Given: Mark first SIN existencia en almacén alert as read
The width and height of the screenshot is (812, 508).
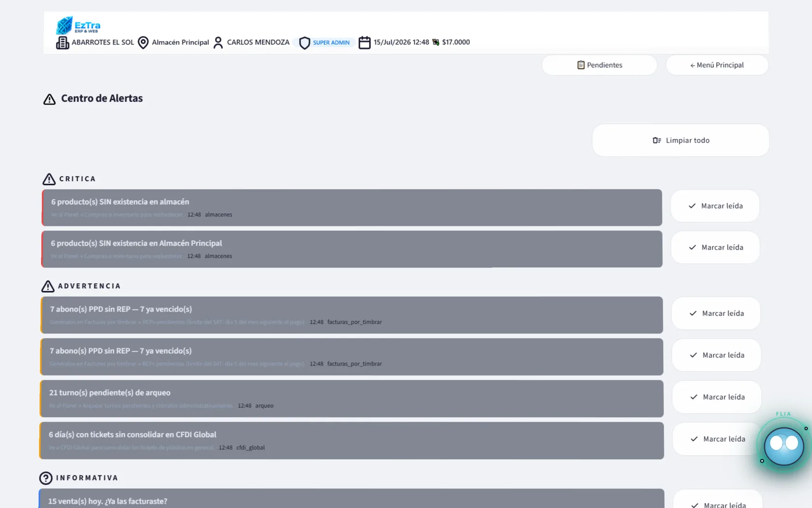Looking at the screenshot, I should coord(715,206).
